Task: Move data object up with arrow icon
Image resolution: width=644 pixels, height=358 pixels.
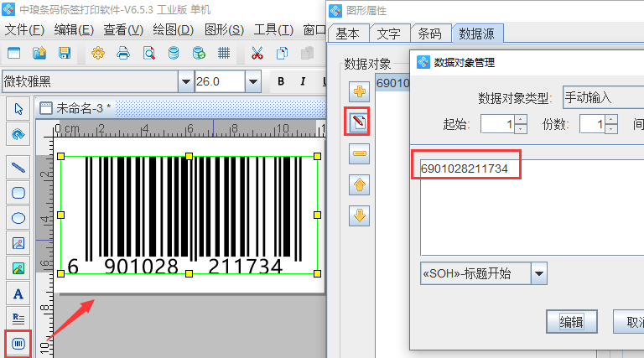Action: pyautogui.click(x=360, y=184)
